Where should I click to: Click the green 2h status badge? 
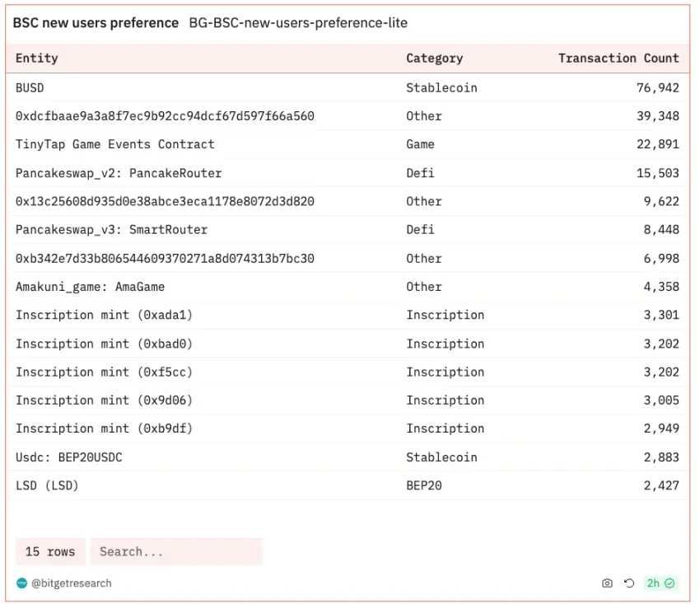coord(660,583)
